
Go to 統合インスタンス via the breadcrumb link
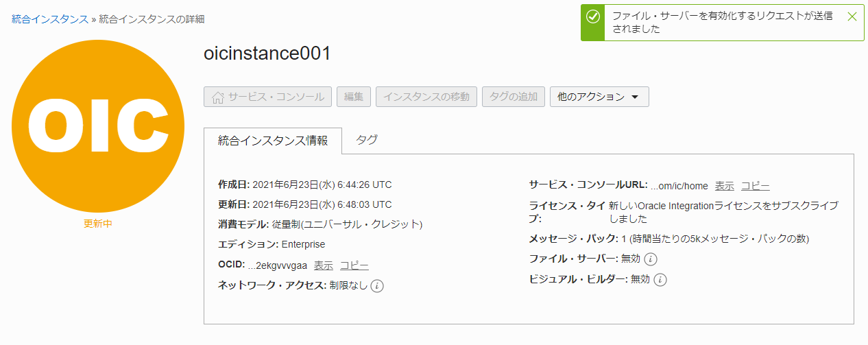49,19
